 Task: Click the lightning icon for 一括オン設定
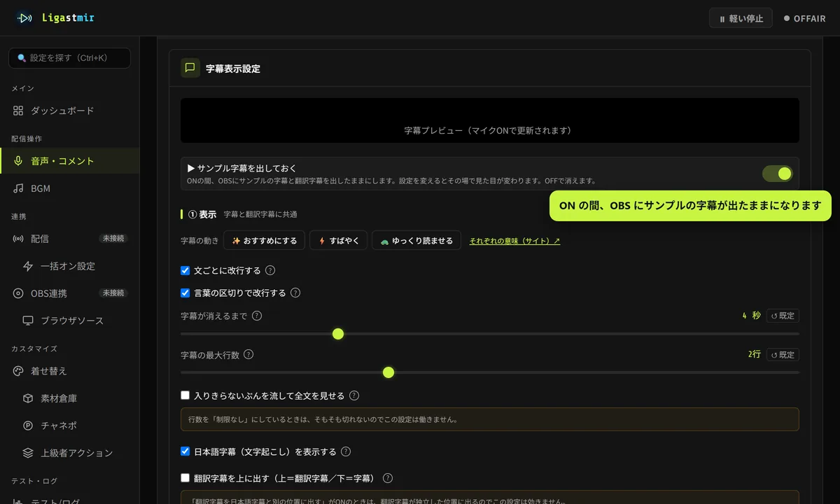pos(28,266)
